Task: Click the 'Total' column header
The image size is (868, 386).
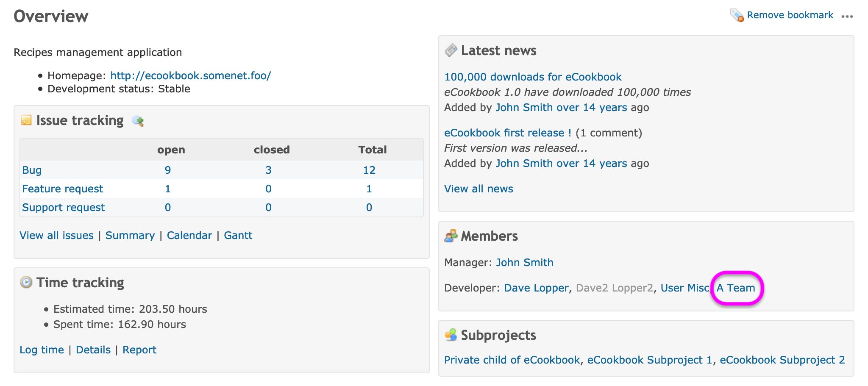Action: pyautogui.click(x=373, y=150)
